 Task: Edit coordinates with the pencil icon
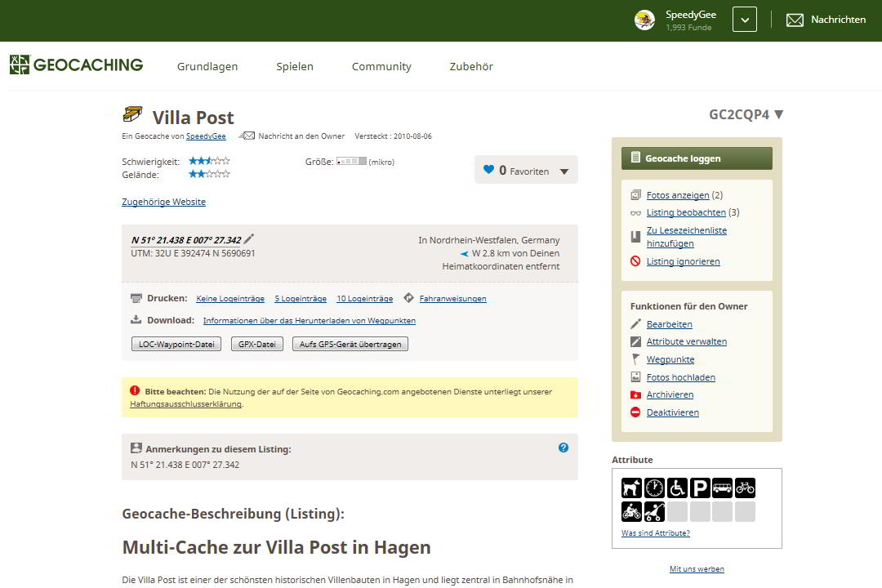pos(248,239)
